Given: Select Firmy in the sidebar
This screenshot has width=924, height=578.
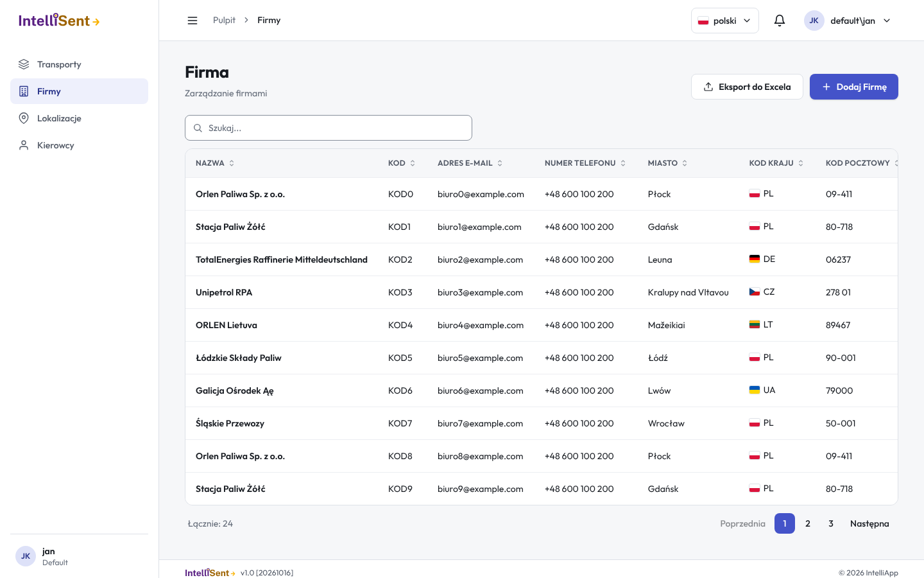Looking at the screenshot, I should coord(79,91).
